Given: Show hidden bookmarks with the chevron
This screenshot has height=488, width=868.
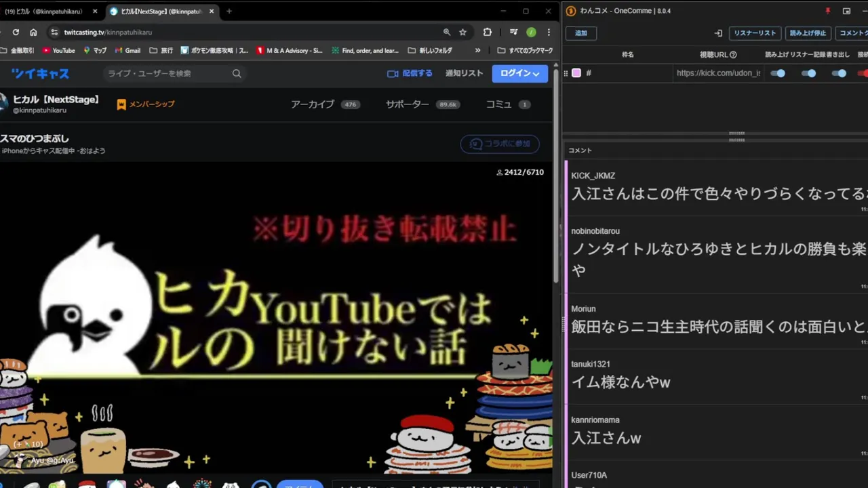Looking at the screenshot, I should tap(477, 50).
